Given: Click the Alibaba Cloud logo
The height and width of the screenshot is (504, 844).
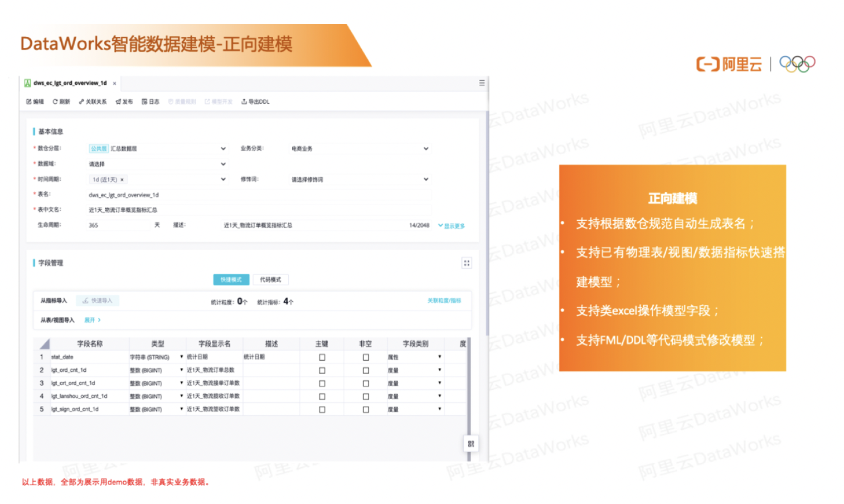Looking at the screenshot, I should tap(729, 64).
